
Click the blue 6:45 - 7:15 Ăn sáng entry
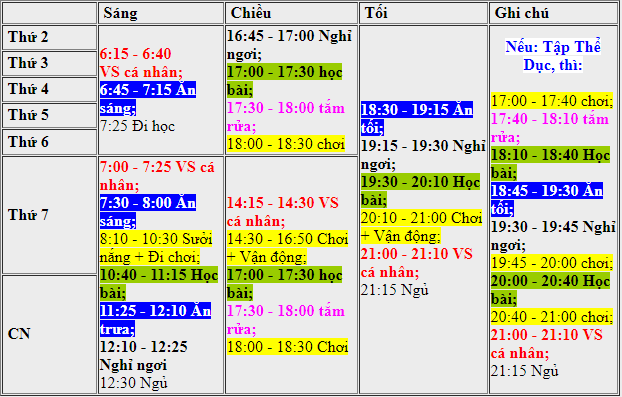[x=148, y=99]
